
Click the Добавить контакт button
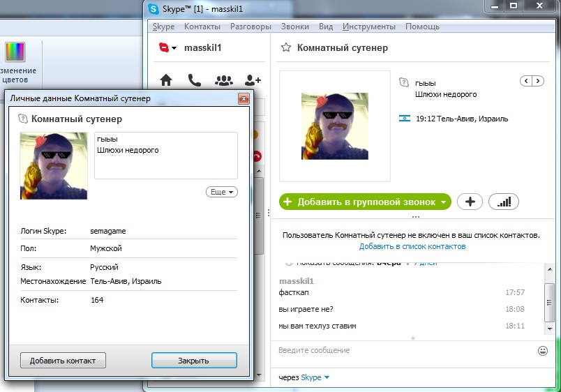(63, 361)
